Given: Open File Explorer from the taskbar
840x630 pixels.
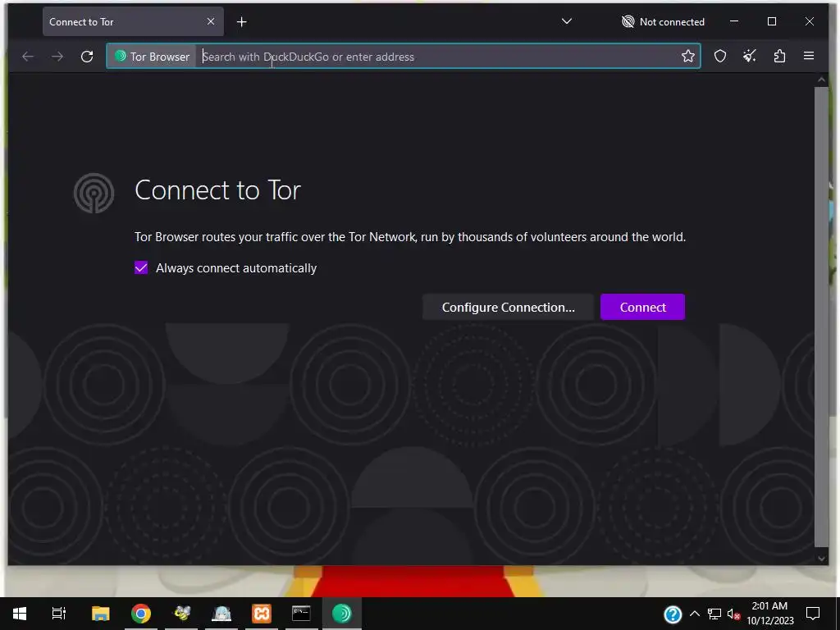Looking at the screenshot, I should point(100,614).
